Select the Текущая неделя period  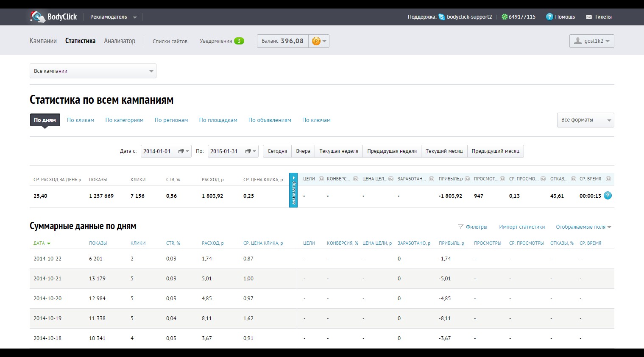click(x=339, y=151)
